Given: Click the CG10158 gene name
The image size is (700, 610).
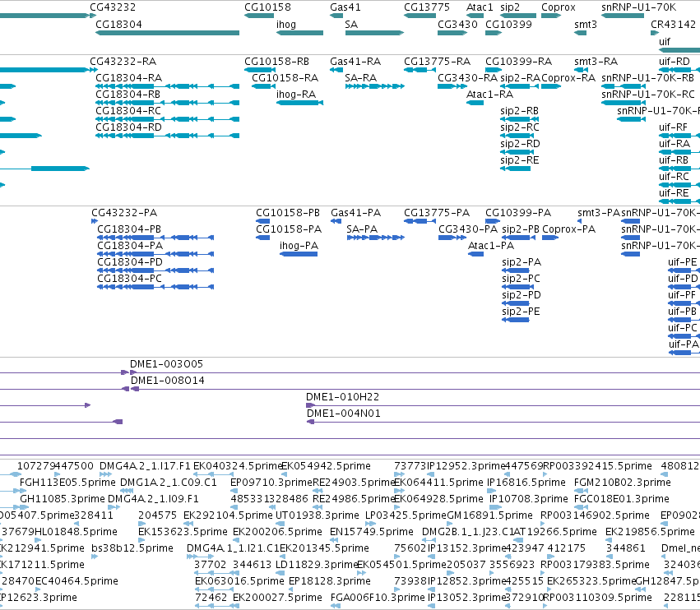Looking at the screenshot, I should coord(267,7).
